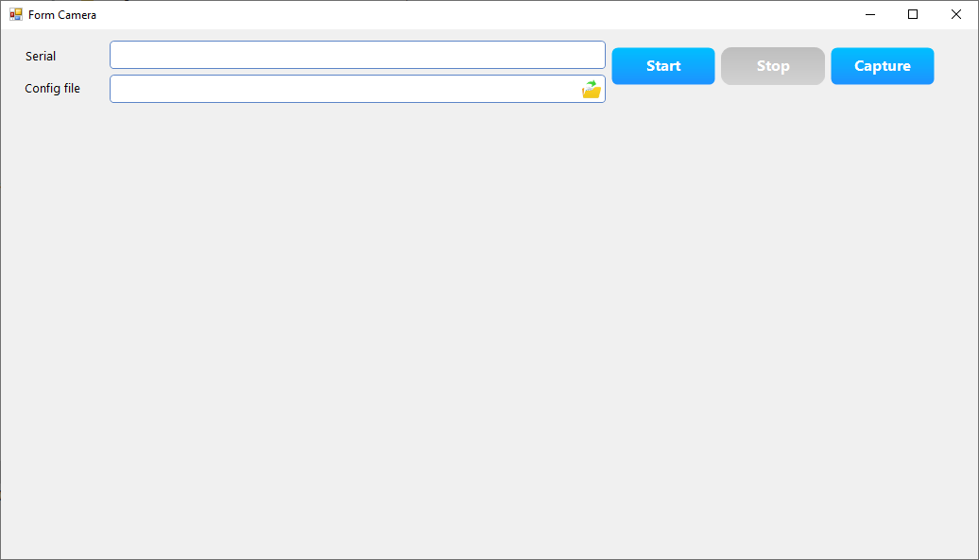Click the "Config file" label

[x=52, y=89]
